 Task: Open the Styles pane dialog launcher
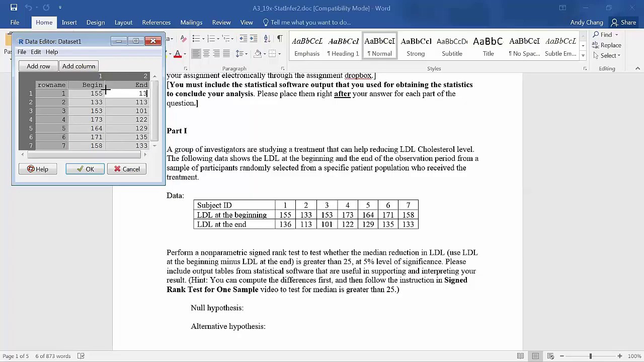tap(585, 68)
